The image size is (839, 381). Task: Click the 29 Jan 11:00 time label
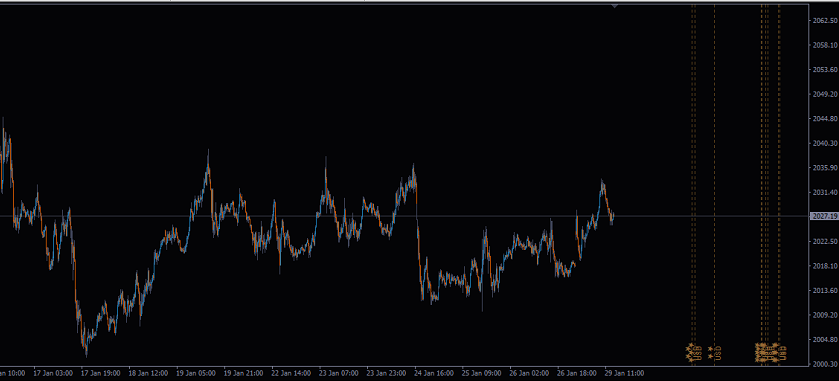[624, 372]
